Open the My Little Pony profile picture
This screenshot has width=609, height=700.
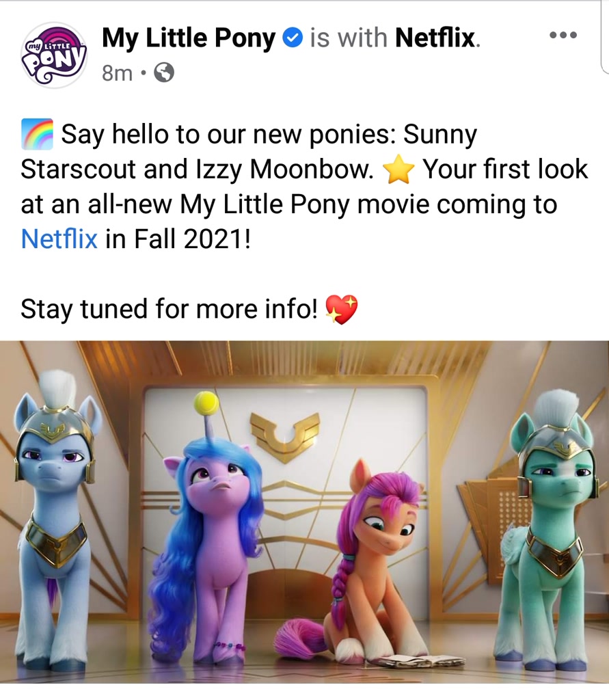pyautogui.click(x=54, y=55)
